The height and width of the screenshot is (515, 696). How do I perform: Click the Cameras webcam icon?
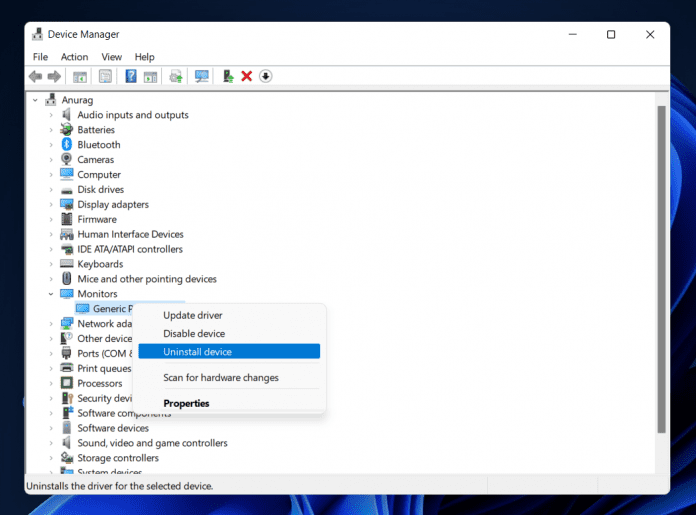[67, 159]
